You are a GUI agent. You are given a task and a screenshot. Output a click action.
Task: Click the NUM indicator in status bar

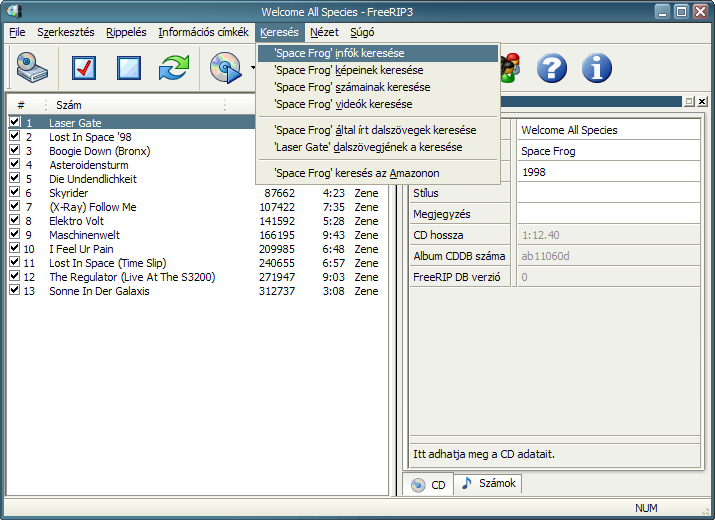[646, 508]
